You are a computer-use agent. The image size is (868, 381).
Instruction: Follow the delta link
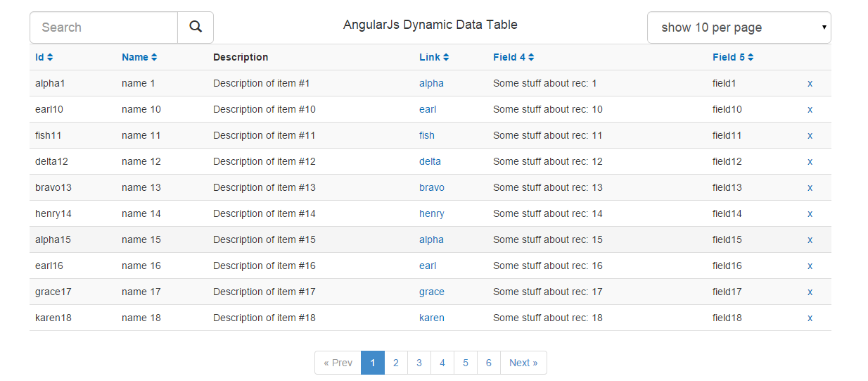point(430,161)
